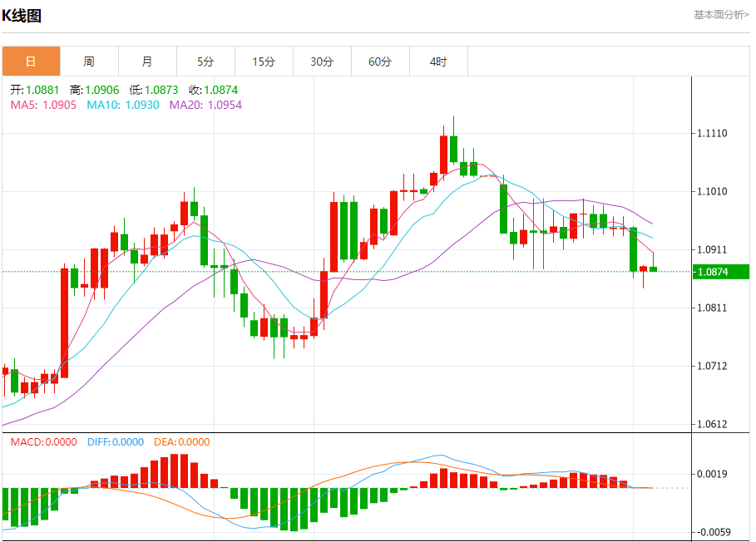The width and height of the screenshot is (756, 542).
Task: Click the 高:1.0906 high price value
Action: [95, 90]
